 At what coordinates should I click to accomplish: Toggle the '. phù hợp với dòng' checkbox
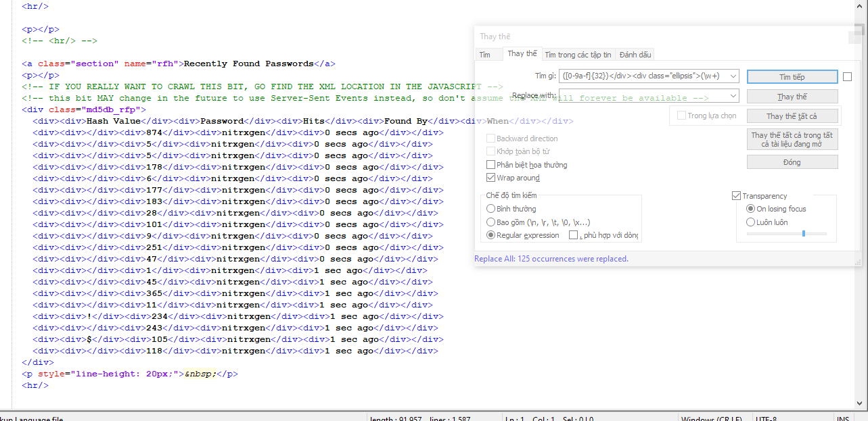tap(574, 235)
